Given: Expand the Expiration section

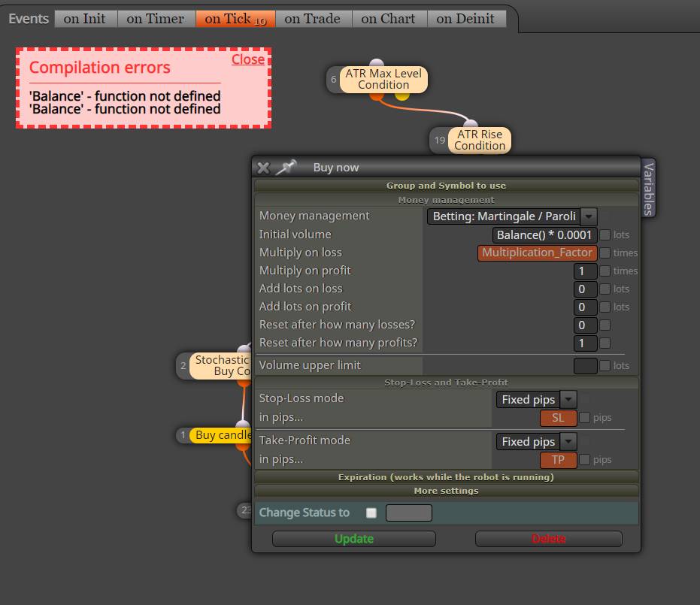Looking at the screenshot, I should point(446,477).
